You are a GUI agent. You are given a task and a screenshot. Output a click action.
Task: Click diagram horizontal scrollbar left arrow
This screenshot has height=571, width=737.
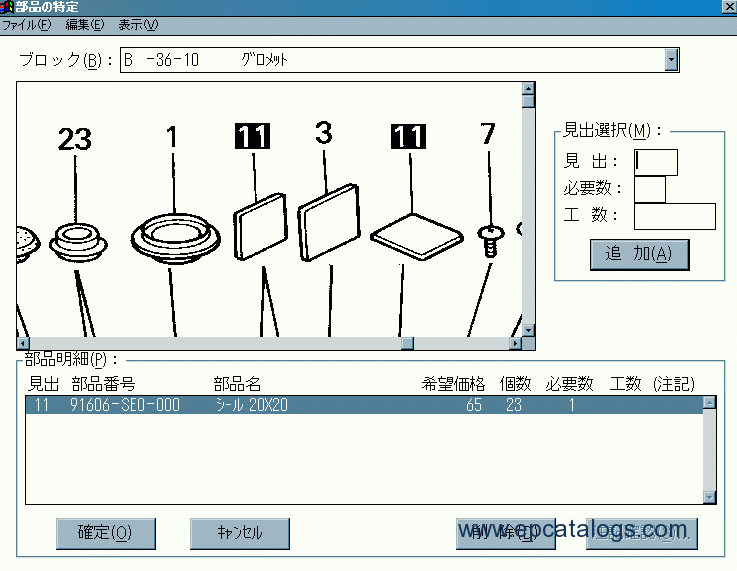coord(22,343)
